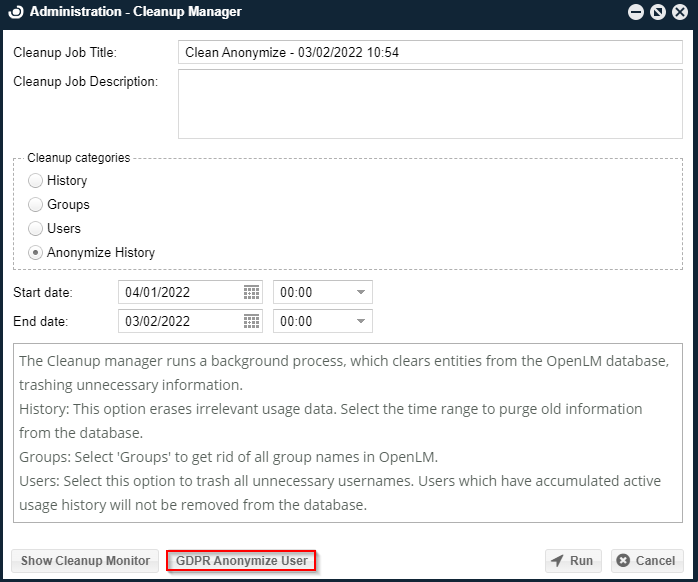Click the Cleanup Job Title field
Viewport: 698px width, 582px height.
430,53
